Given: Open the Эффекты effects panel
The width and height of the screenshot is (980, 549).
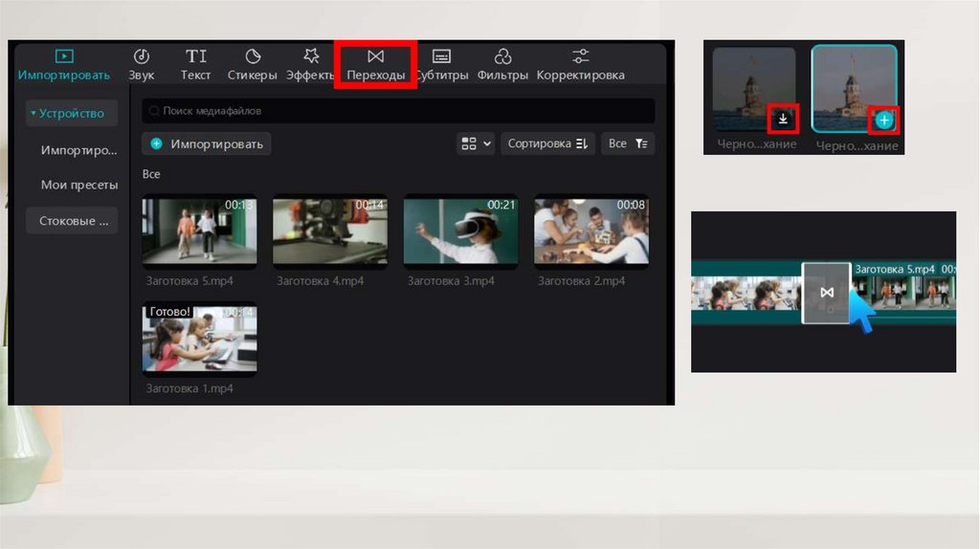Looking at the screenshot, I should point(311,64).
